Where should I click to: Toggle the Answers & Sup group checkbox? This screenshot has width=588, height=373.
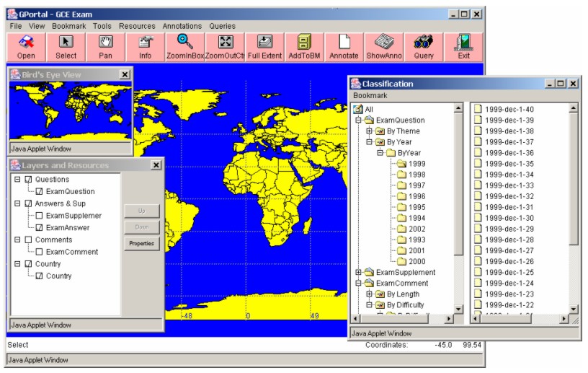(x=28, y=203)
